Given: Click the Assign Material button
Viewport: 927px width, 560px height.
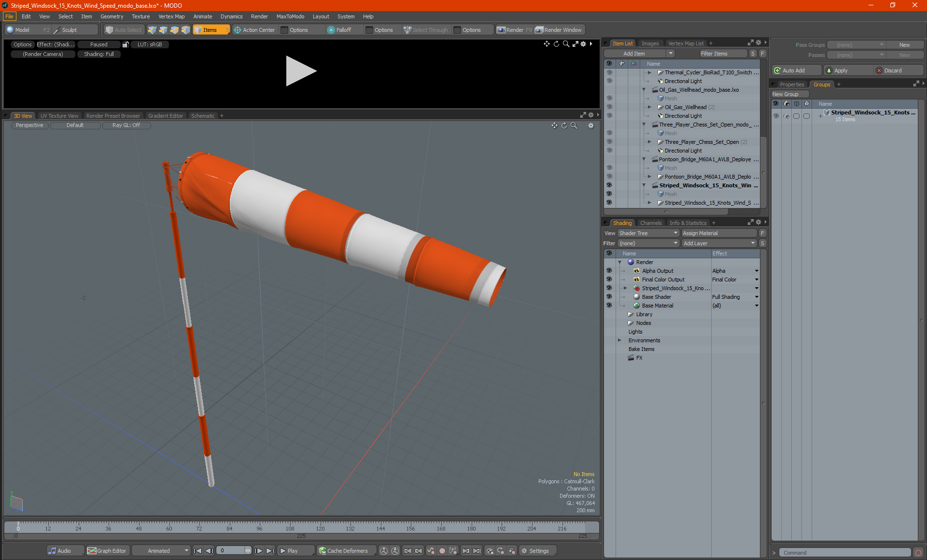Looking at the screenshot, I should pos(718,233).
